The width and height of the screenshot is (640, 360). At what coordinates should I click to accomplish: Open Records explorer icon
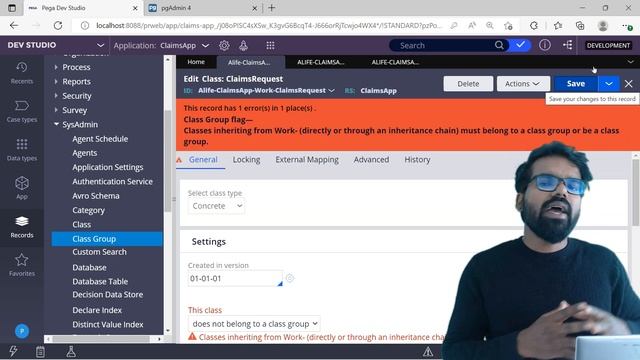22,227
